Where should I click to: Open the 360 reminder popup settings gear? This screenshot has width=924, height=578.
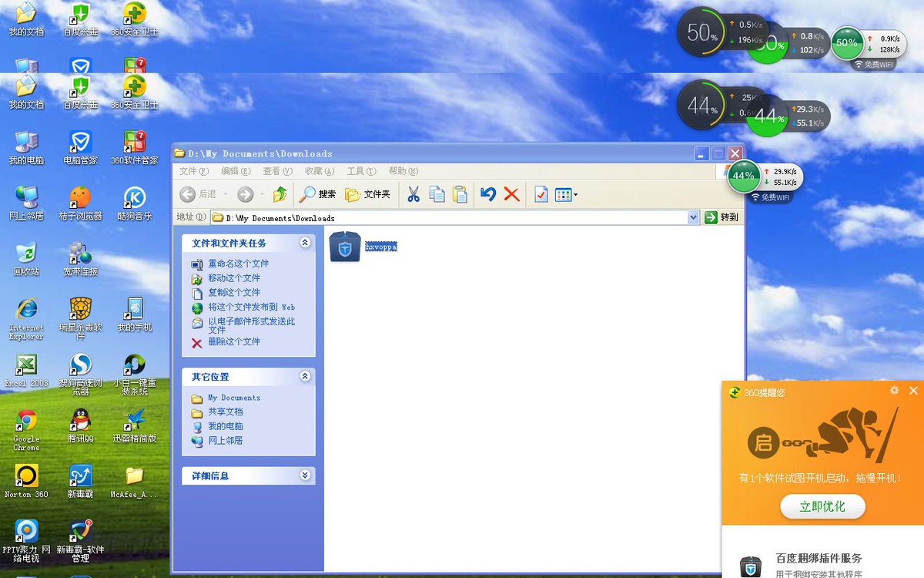click(894, 391)
